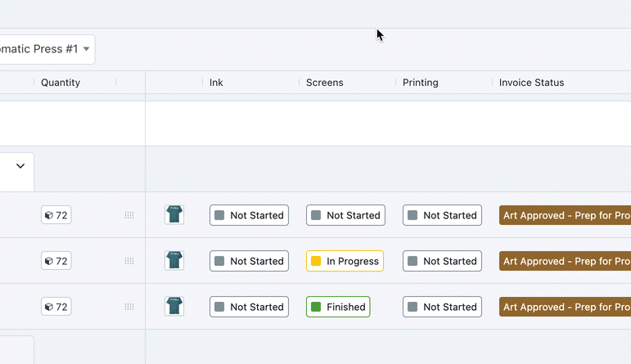
Task: Click the Quantity column header
Action: (x=61, y=83)
